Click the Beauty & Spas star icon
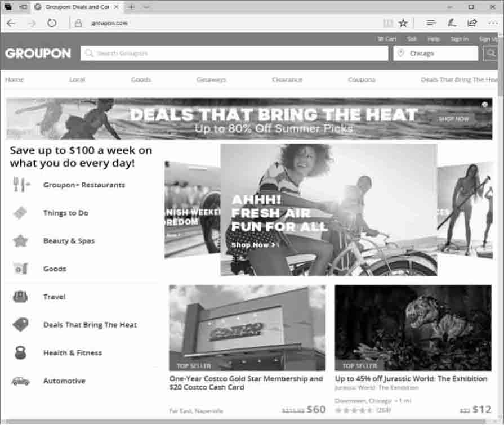Image resolution: width=504 pixels, height=425 pixels. click(20, 240)
